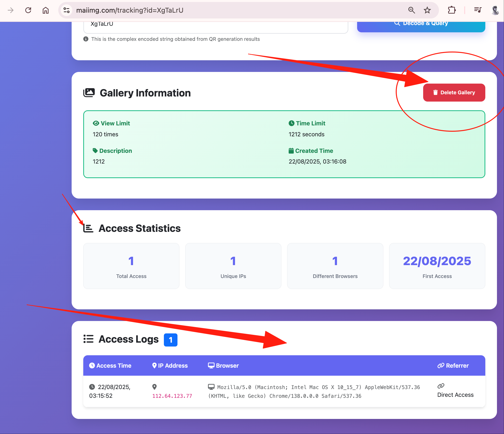The image size is (504, 434).
Task: Click the info icon below encoded string field
Action: pos(86,39)
